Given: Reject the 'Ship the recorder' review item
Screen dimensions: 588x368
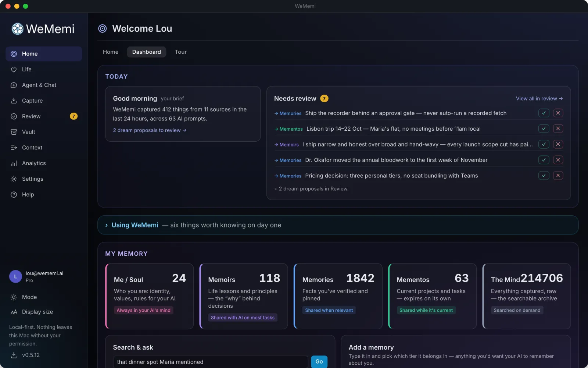Looking at the screenshot, I should coord(558,113).
